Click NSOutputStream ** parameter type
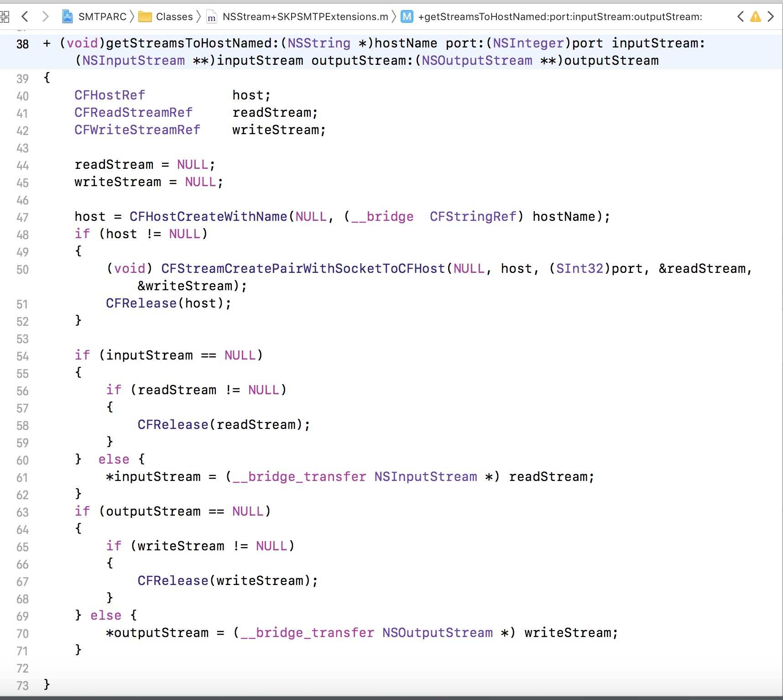 489,61
